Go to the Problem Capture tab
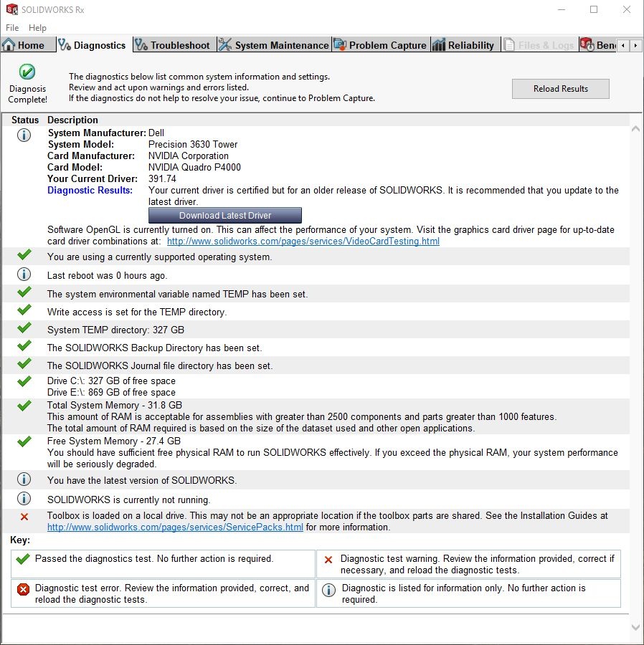Screen dimensions: 644x645 [381, 45]
